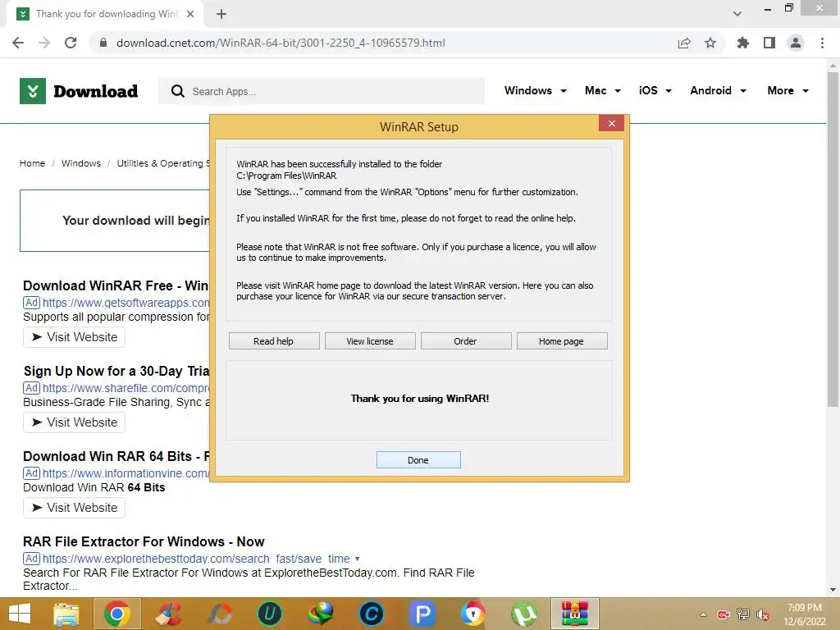Open Utilities & Operating breadcrumb link
The image size is (840, 630).
[x=163, y=163]
